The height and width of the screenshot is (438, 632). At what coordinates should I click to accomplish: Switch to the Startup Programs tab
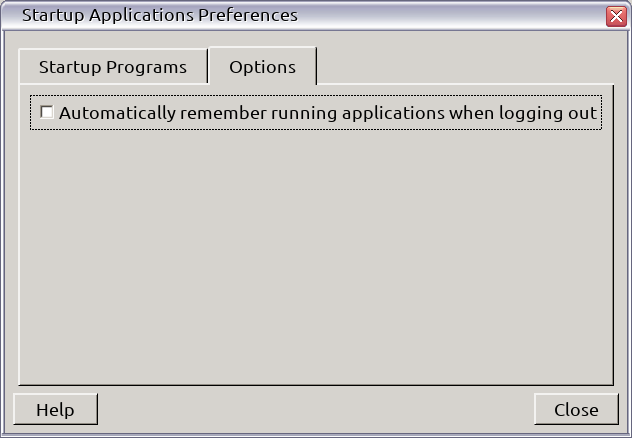pos(113,67)
